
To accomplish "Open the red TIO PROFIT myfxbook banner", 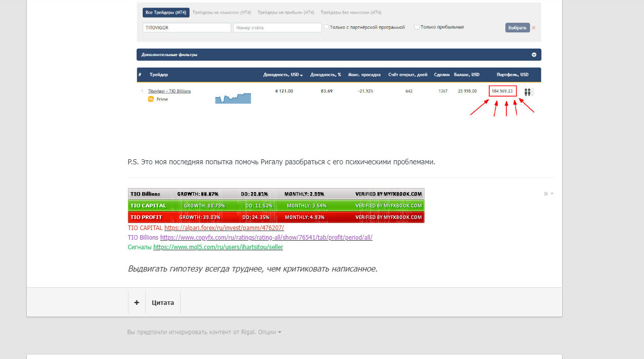I will pos(276,217).
